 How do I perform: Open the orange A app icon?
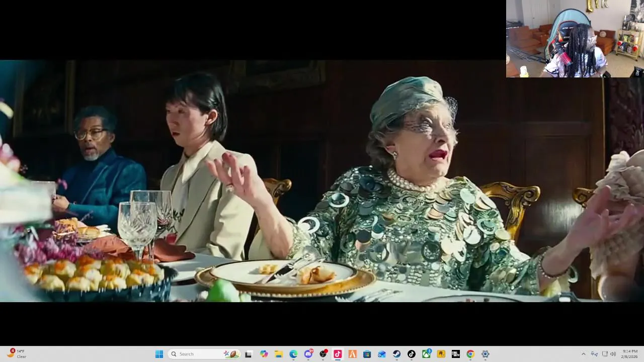coord(353,354)
